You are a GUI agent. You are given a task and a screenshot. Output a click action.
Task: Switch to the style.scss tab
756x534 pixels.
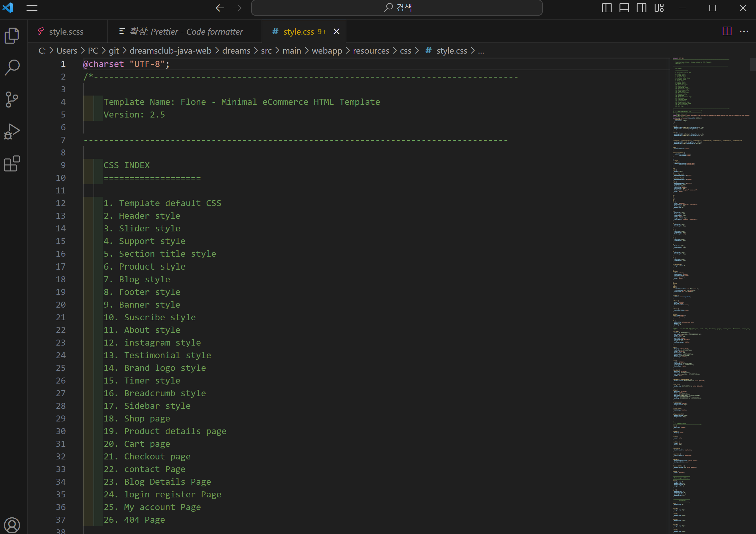point(66,32)
